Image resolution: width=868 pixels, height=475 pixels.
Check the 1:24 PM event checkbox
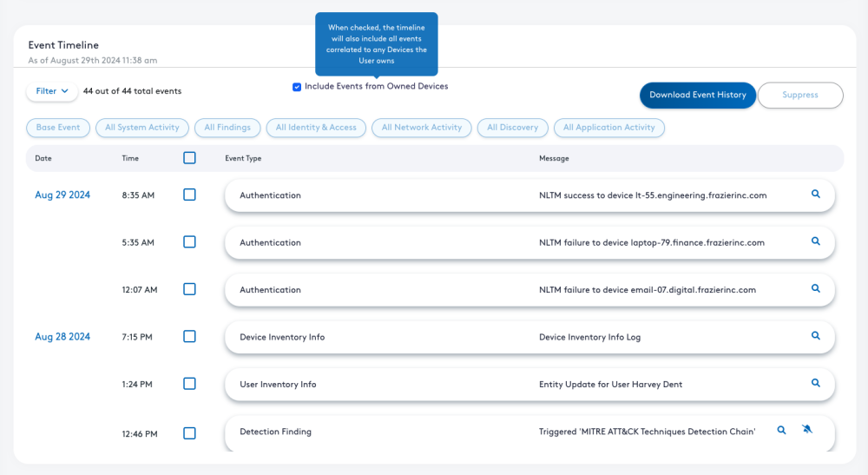coord(189,384)
